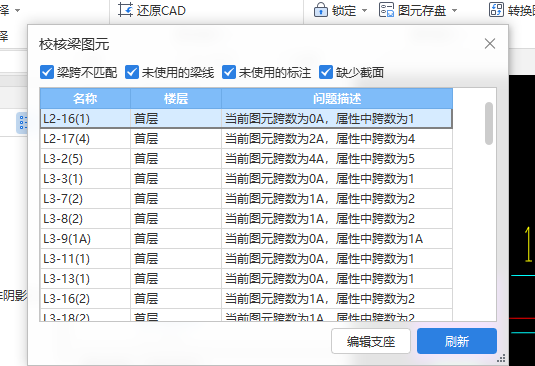This screenshot has height=366, width=535.
Task: Click the 转换 convert icon at toolbar edge
Action: click(496, 10)
